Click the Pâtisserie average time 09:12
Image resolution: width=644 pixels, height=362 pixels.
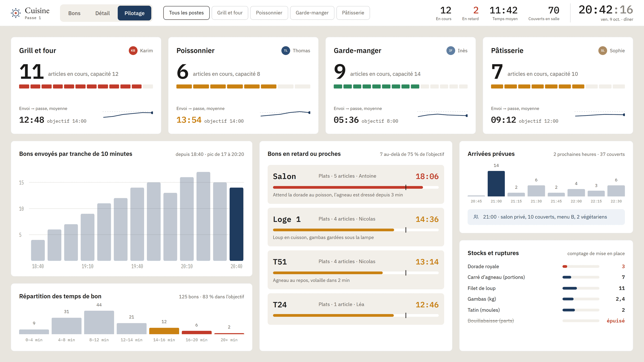[503, 120]
